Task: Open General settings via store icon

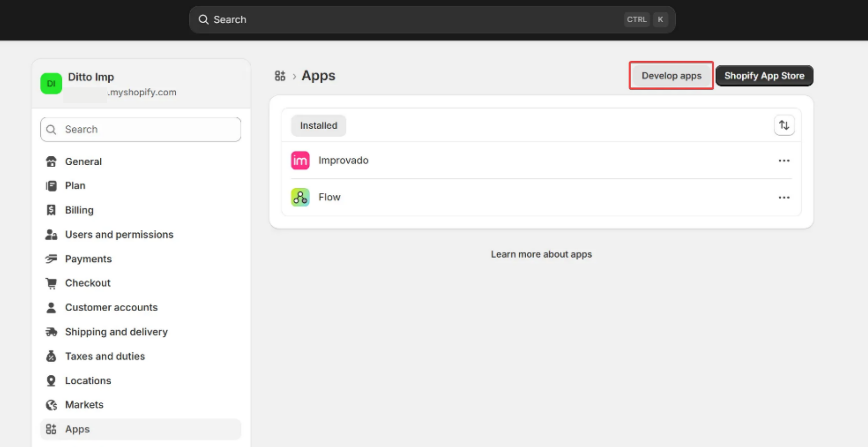Action: coord(51,161)
